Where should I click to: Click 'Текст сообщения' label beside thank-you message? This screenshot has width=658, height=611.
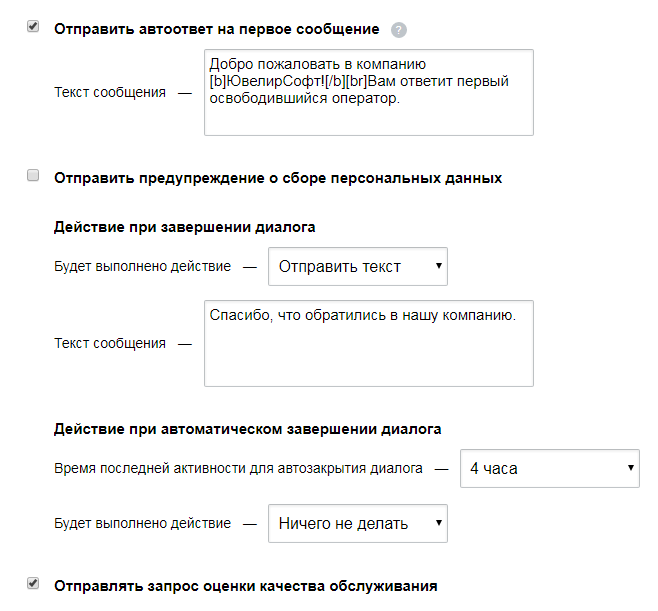pos(110,343)
